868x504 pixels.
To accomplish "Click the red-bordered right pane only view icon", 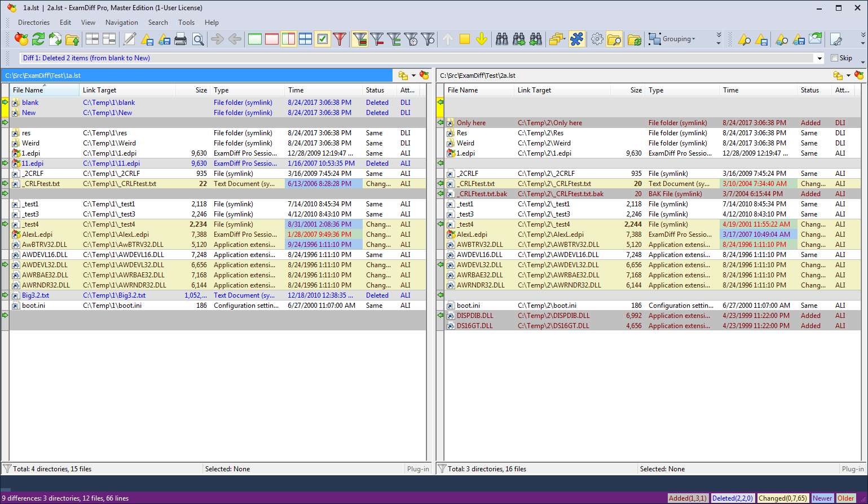I will pyautogui.click(x=272, y=39).
